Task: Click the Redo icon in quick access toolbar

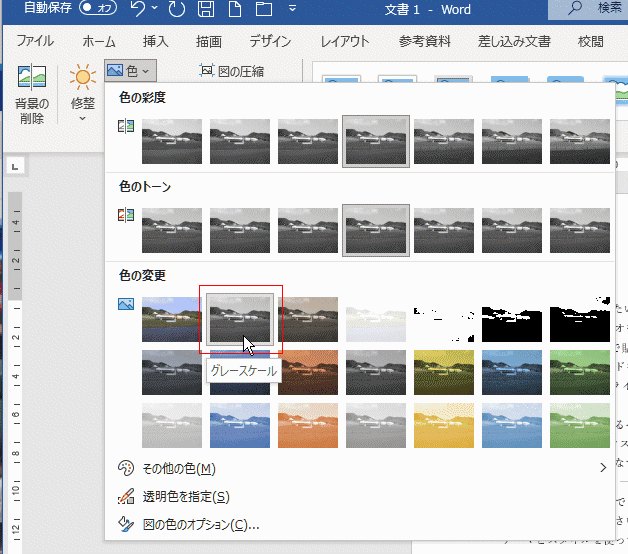Action: (x=176, y=11)
